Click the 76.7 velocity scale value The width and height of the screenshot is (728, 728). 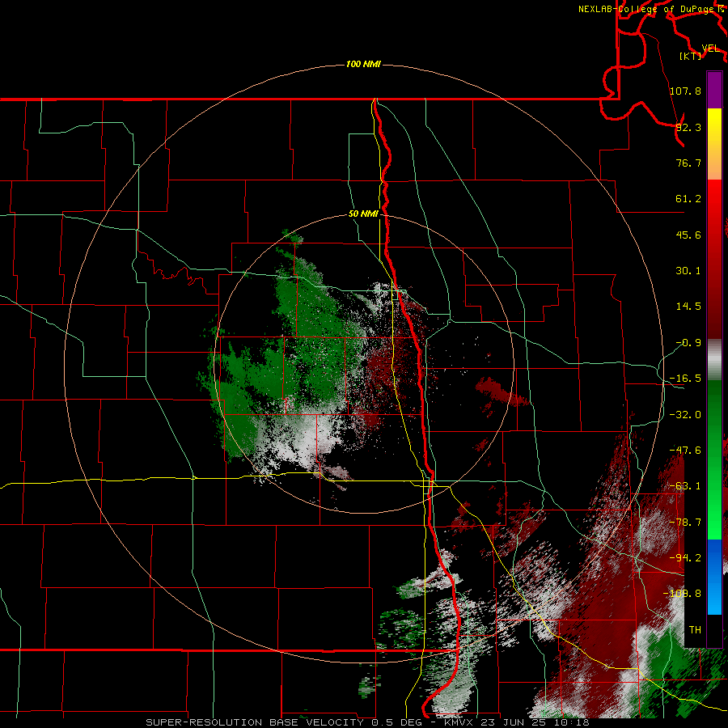pos(688,163)
